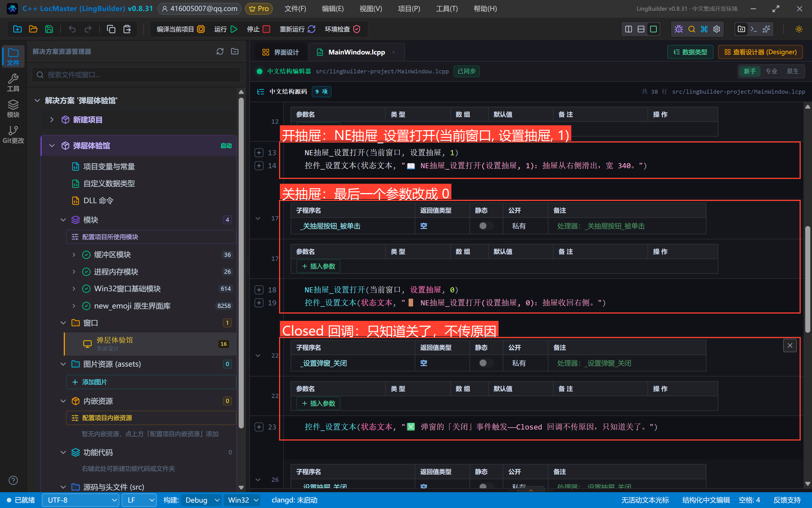The width and height of the screenshot is (812, 508).
Task: Open the UTF-8 encoding dropdown
Action: [x=80, y=500]
